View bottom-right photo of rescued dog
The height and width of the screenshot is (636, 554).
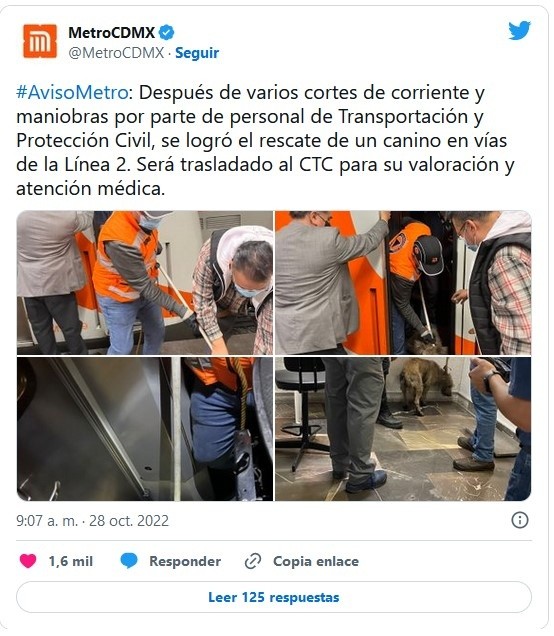tap(403, 429)
